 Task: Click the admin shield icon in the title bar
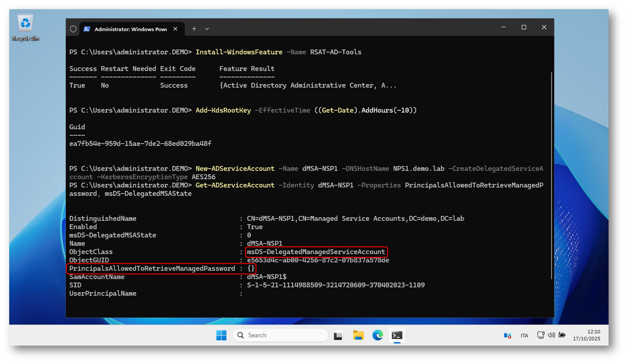pos(73,29)
